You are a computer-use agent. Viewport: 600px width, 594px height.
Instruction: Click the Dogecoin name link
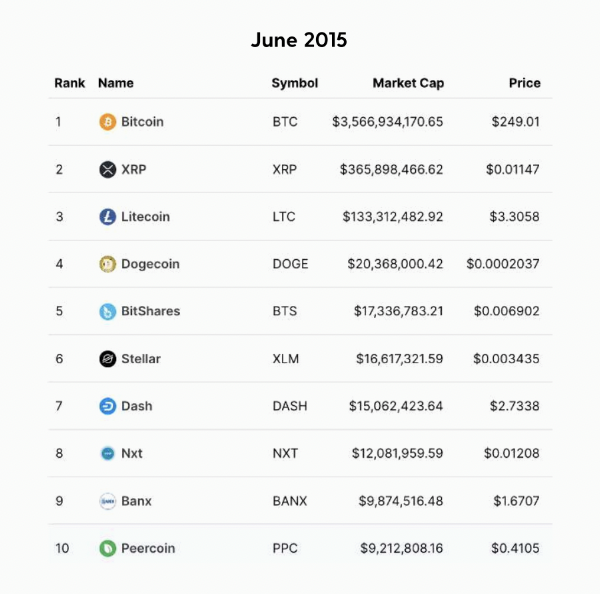tap(150, 264)
